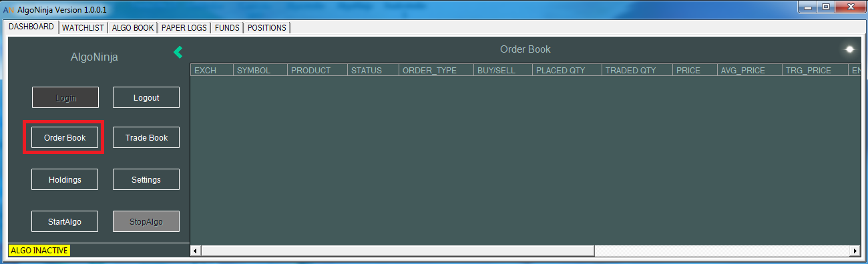This screenshot has width=868, height=264.
Task: Switch to the WATCHLIST tab
Action: coord(83,27)
